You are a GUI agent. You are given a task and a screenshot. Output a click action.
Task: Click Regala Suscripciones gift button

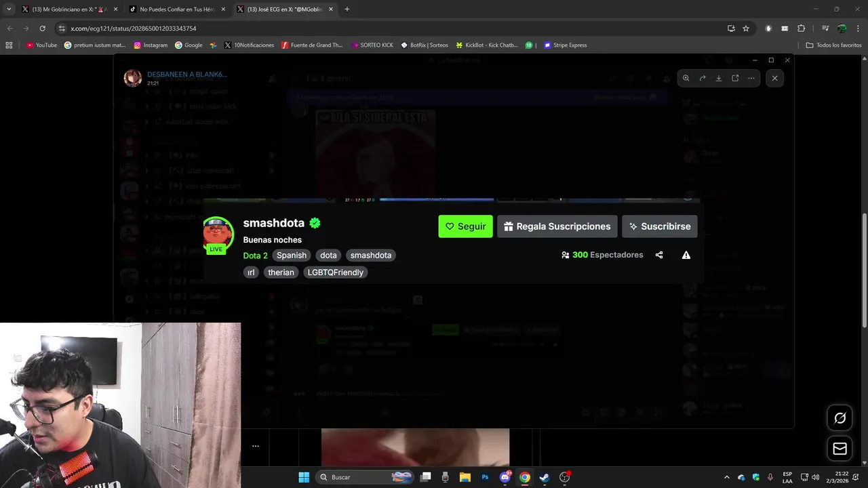click(557, 226)
